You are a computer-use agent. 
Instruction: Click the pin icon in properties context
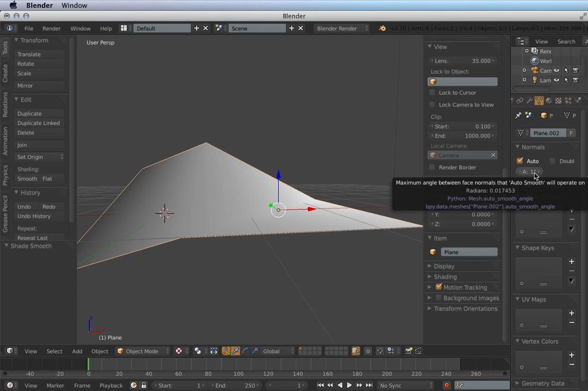[518, 116]
